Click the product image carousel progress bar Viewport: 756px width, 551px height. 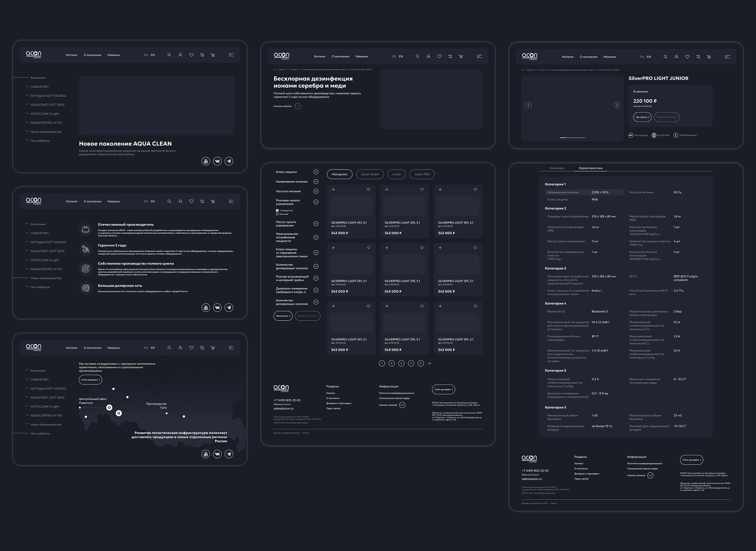point(573,138)
